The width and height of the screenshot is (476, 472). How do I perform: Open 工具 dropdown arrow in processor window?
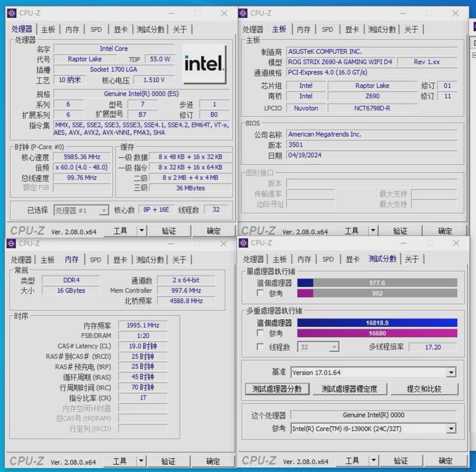[x=142, y=231]
